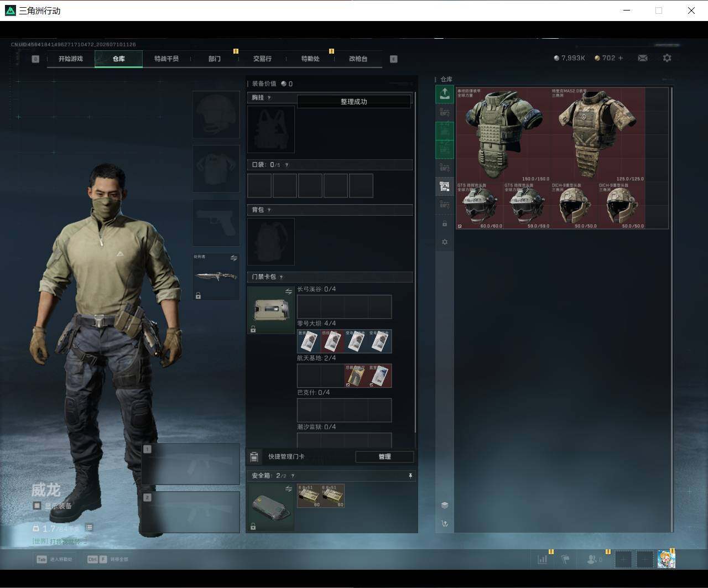The height and width of the screenshot is (588, 708).
Task: Click the first empty 口袋 pocket slot
Action: pos(259,185)
